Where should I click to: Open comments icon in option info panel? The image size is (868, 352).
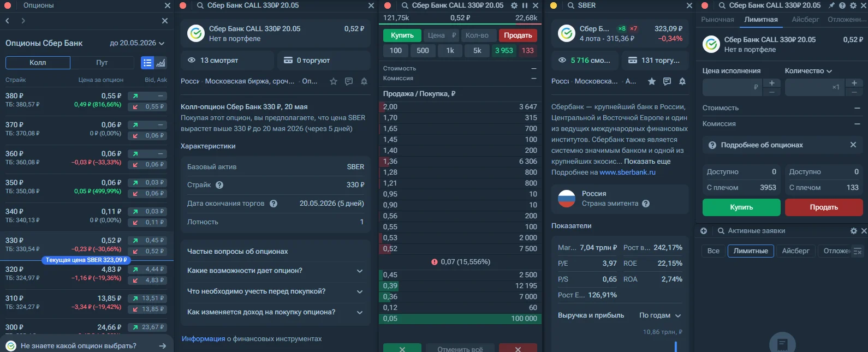(x=349, y=81)
